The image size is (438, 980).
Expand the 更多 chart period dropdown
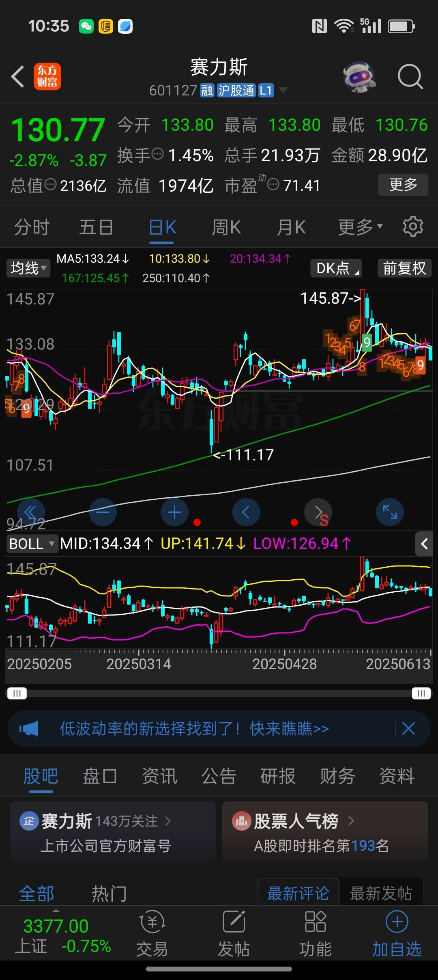[x=360, y=227]
